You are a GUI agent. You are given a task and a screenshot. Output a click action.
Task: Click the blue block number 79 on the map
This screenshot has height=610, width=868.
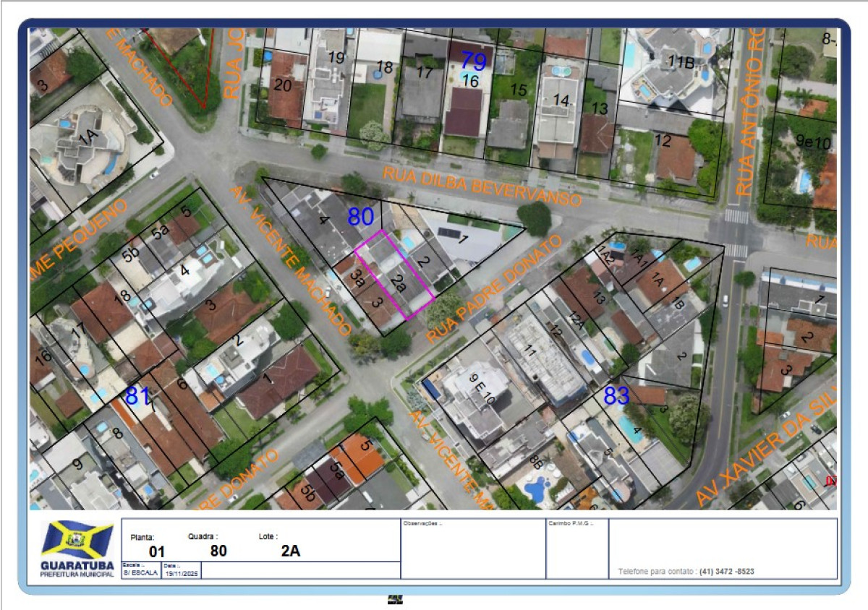[x=474, y=61]
